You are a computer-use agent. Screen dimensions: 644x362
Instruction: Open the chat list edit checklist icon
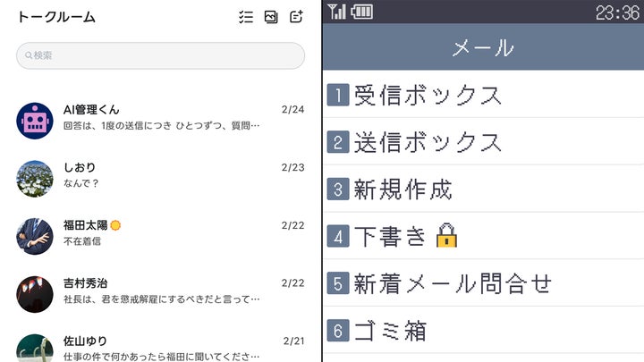246,17
